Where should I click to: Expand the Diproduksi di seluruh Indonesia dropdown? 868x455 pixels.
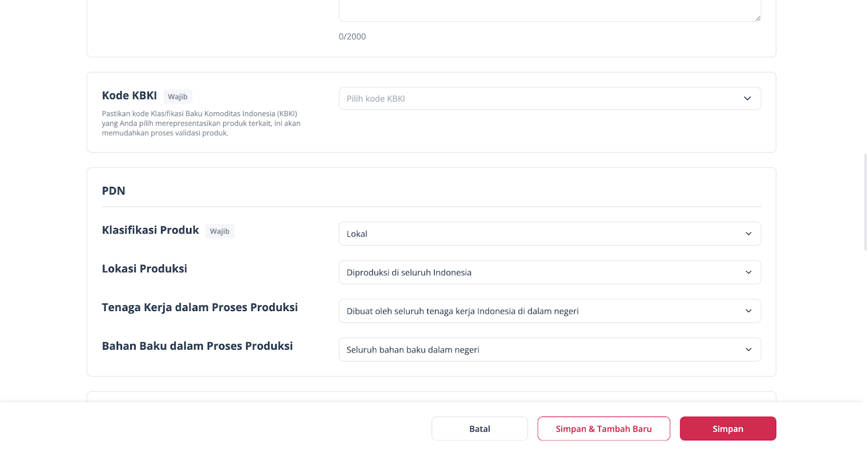point(542,273)
